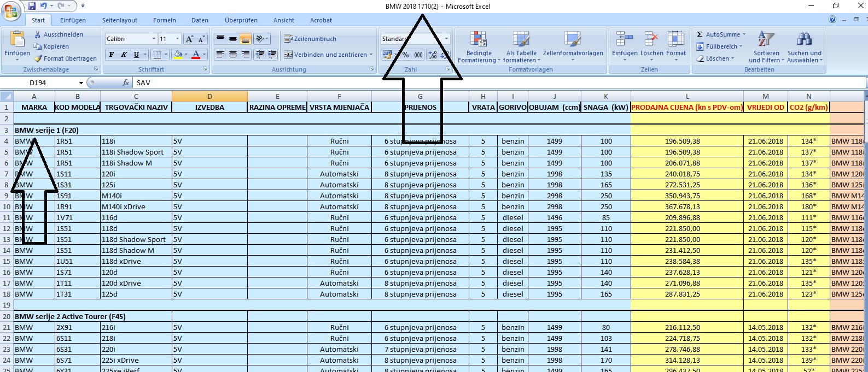Image resolution: width=868 pixels, height=372 pixels.
Task: Apply thousands separator 000 format
Action: [x=418, y=55]
